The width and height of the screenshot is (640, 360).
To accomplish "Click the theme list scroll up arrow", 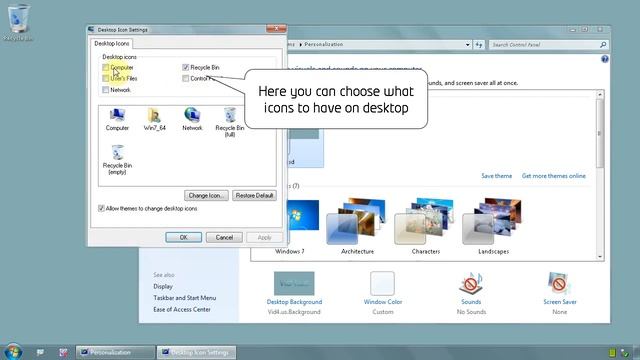I will pyautogui.click(x=600, y=94).
